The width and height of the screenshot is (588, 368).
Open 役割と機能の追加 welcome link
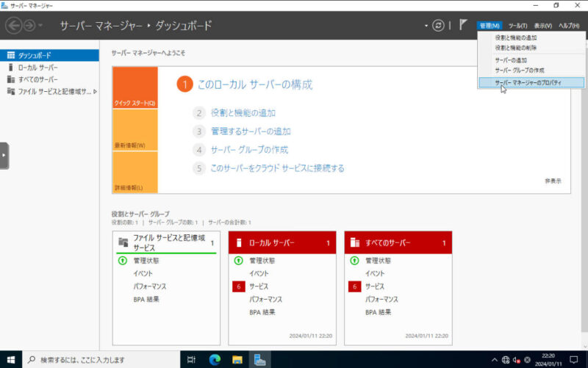point(243,113)
